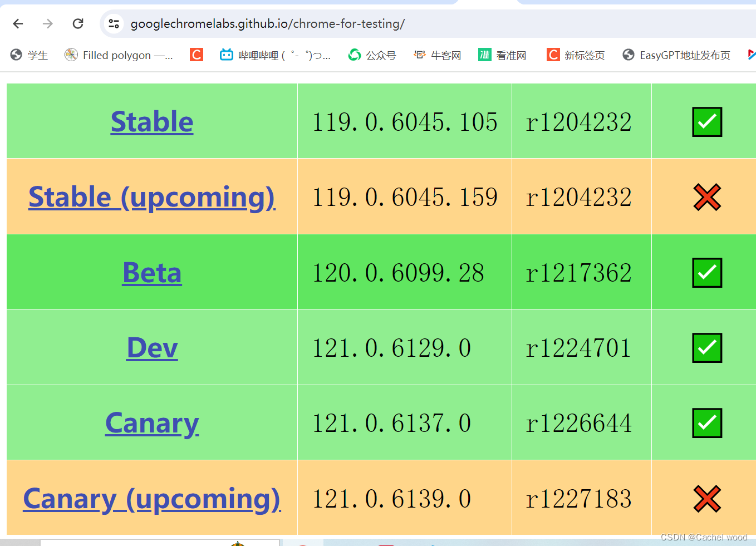Click the browser forward arrow
The width and height of the screenshot is (756, 546).
[x=48, y=23]
